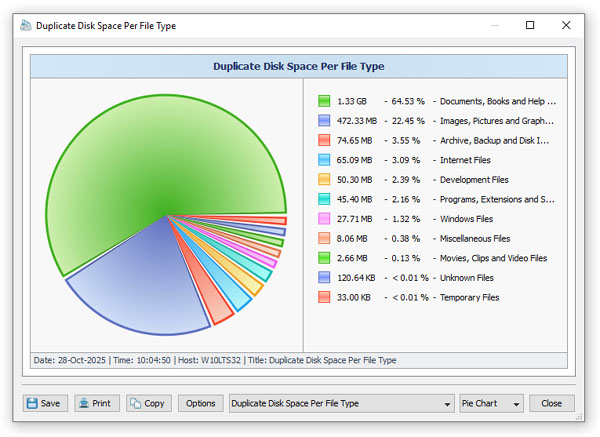Click the 'Miscellaneous Files' label
Viewport: 600px width, 437px height.
475,238
